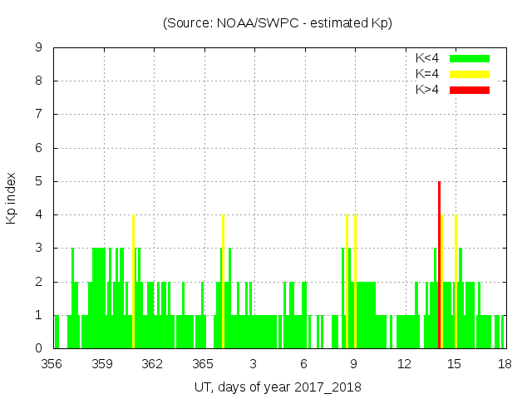
Task: Click the yellow K=4 legend swatch
Action: pos(470,74)
